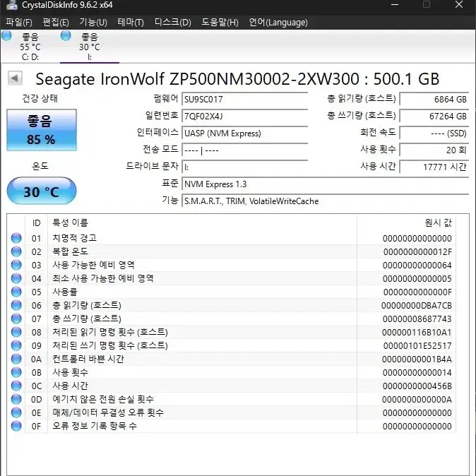Click status icon of row 0D 예기치 않은 전원 손실 횟수
The image size is (476, 476).
[x=16, y=399]
